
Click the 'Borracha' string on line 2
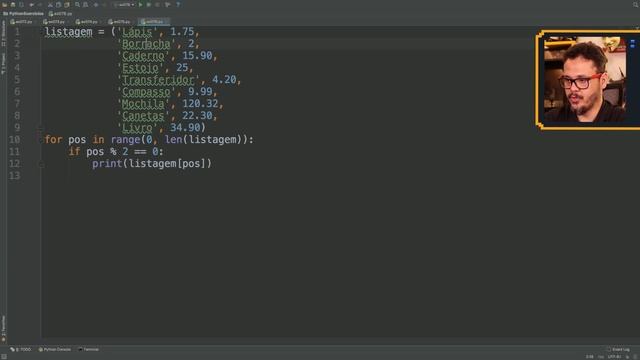(146, 44)
